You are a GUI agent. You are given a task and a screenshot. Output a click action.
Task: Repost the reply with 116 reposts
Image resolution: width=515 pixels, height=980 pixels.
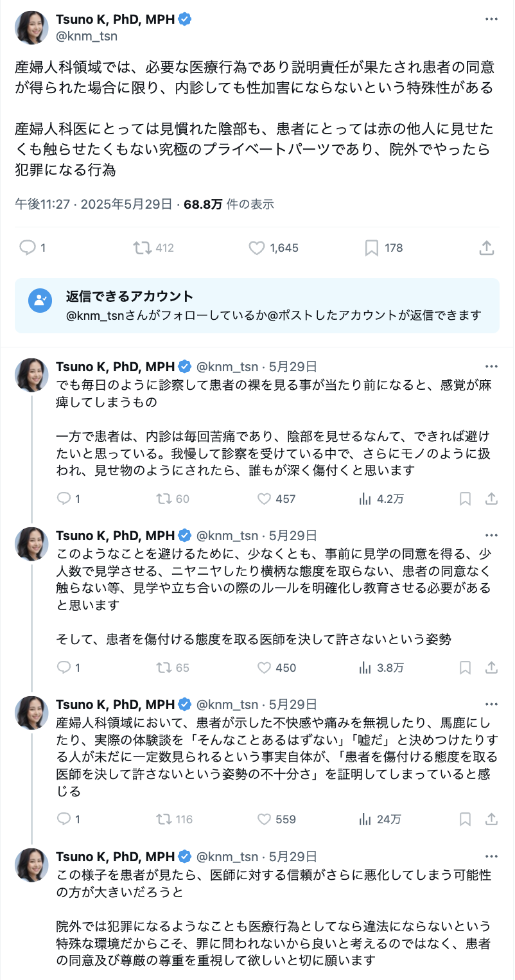pyautogui.click(x=164, y=819)
